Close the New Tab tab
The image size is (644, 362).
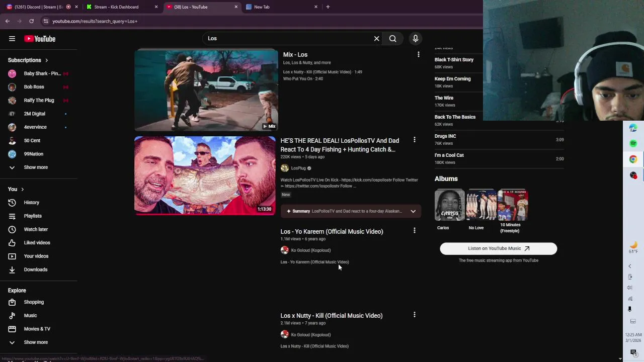click(x=316, y=7)
